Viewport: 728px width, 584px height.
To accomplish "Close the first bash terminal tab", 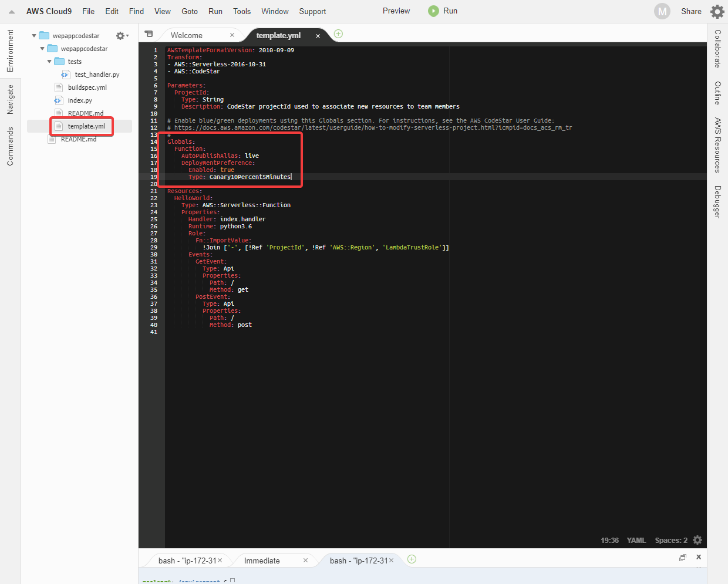I will click(220, 561).
